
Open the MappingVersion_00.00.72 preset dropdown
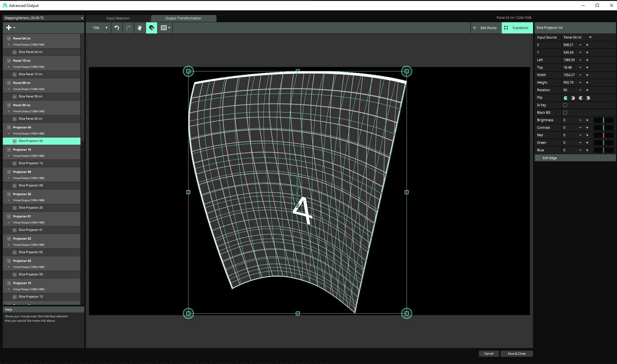pos(43,18)
